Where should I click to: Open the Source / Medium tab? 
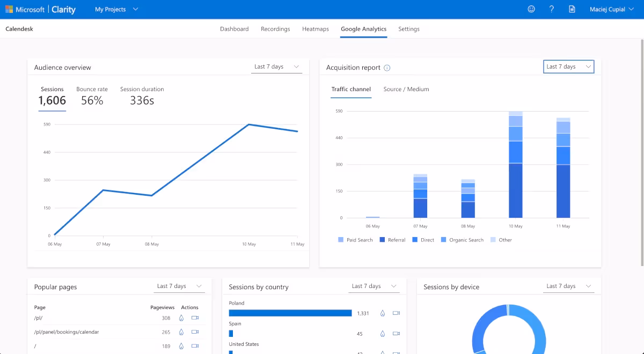click(x=406, y=89)
